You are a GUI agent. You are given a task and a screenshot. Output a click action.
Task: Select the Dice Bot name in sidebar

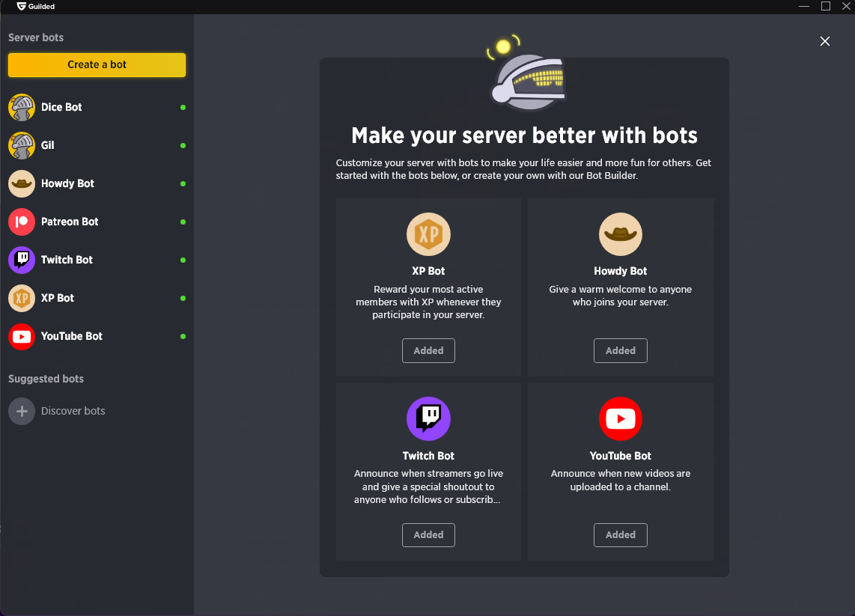pos(61,107)
